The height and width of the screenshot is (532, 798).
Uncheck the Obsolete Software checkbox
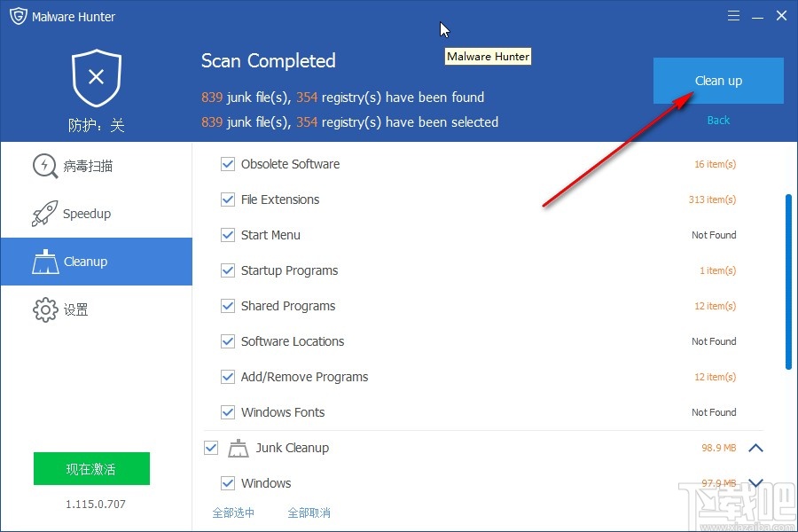228,164
